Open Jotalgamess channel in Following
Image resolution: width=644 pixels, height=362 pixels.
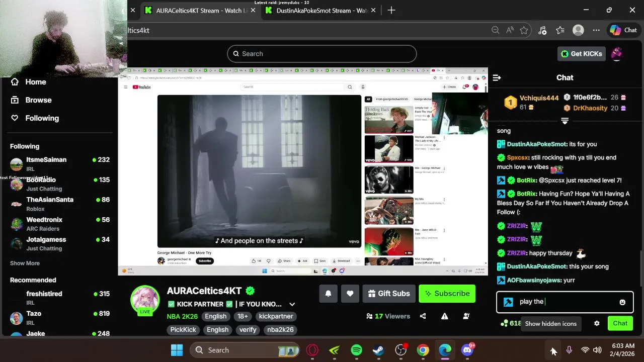60,243
